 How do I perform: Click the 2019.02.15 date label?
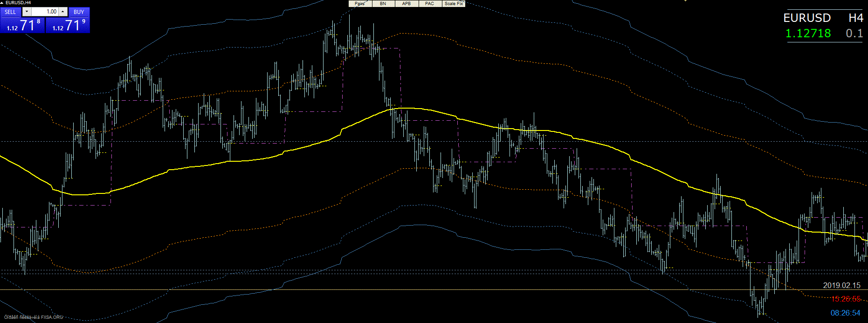point(842,285)
